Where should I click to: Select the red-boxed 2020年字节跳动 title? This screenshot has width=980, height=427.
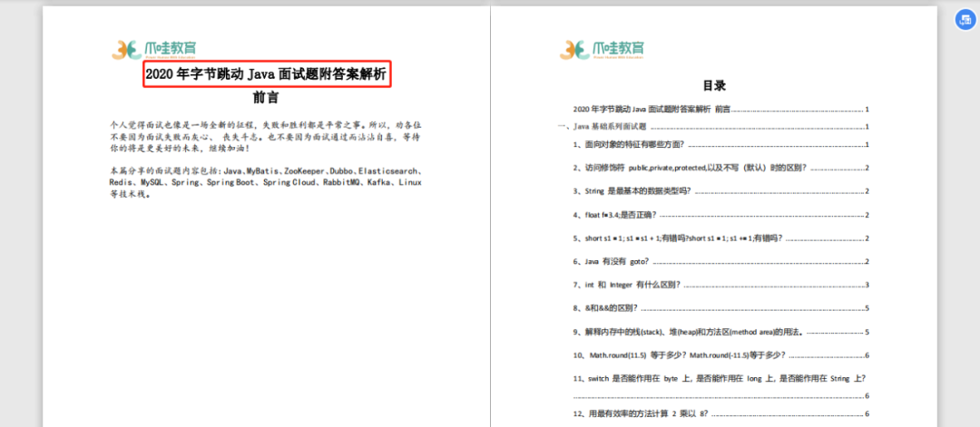pos(267,74)
